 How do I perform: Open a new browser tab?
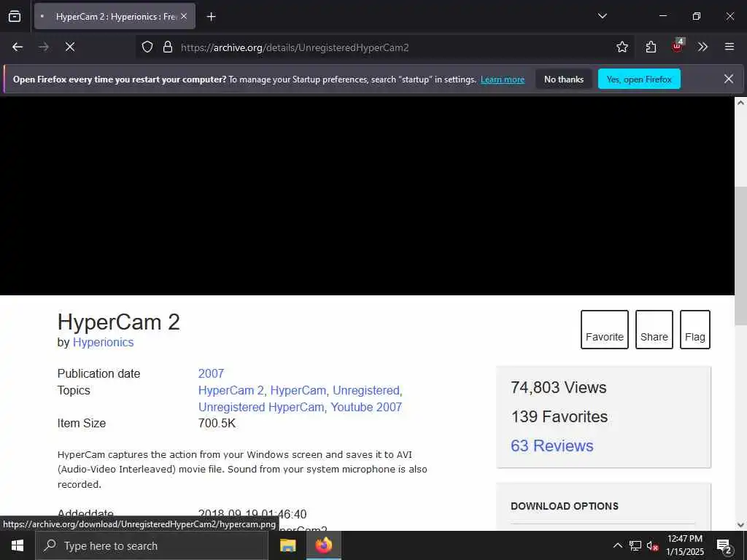(x=211, y=17)
